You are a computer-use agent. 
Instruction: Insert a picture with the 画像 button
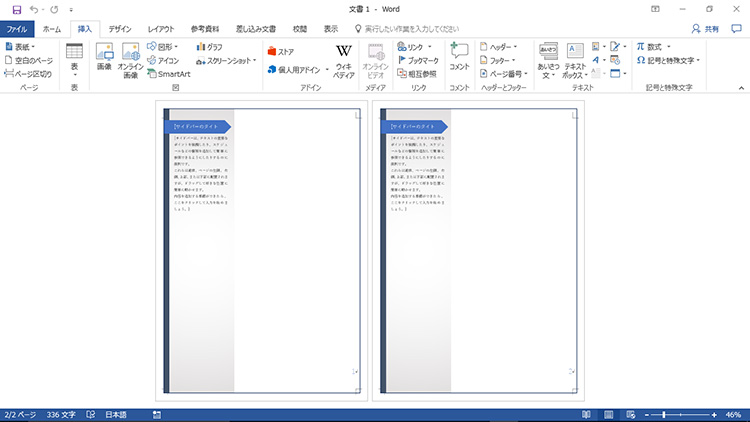104,58
